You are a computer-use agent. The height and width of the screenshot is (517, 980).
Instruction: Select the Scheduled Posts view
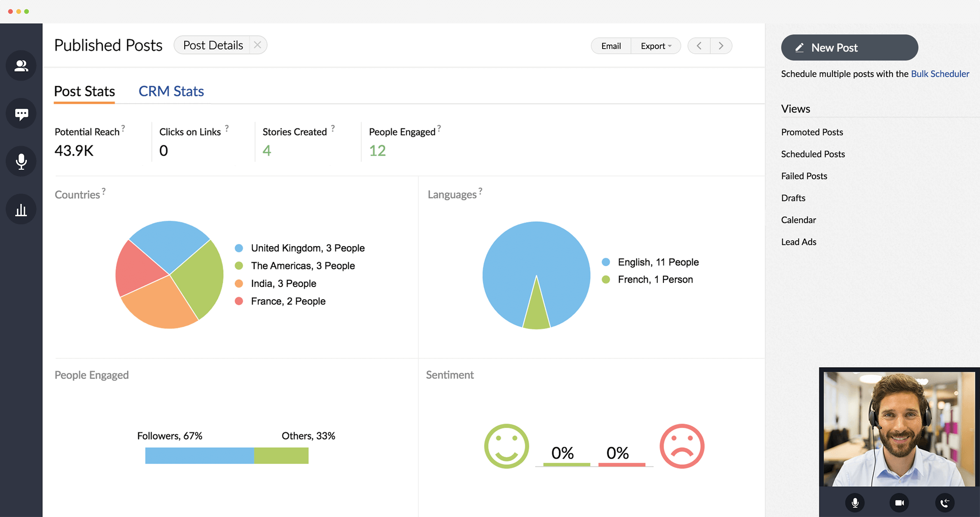[813, 154]
